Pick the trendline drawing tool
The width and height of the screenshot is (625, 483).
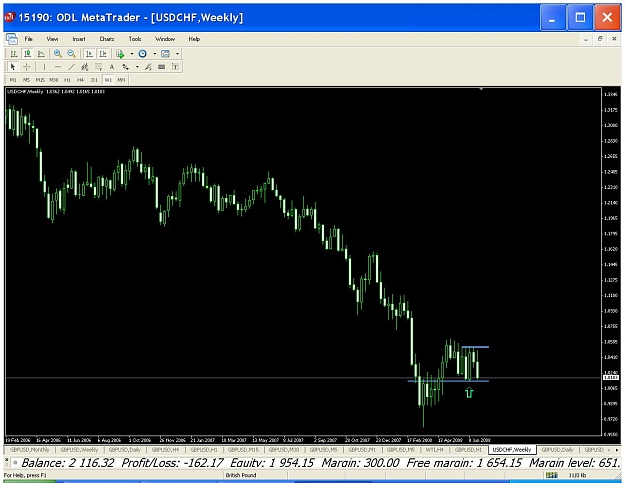pos(71,67)
